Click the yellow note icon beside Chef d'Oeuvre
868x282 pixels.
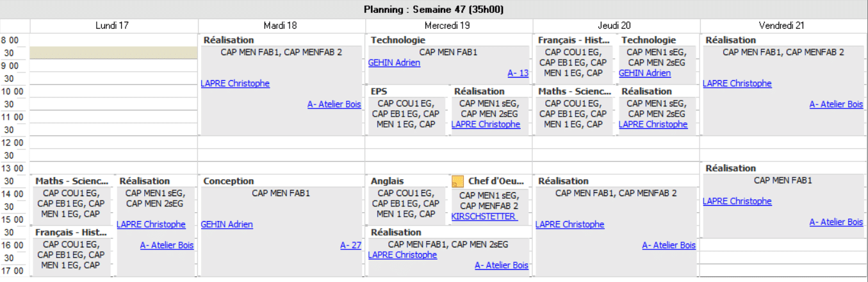click(457, 181)
